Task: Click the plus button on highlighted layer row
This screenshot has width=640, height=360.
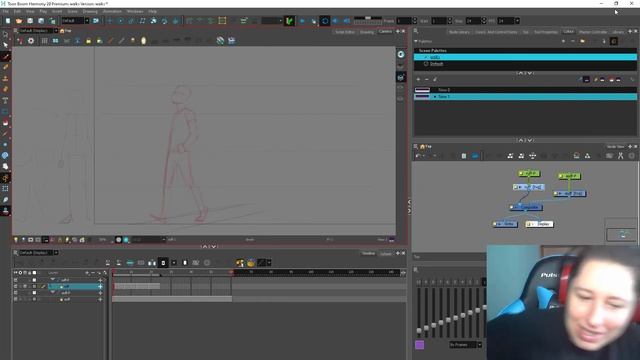Action: click(x=100, y=287)
